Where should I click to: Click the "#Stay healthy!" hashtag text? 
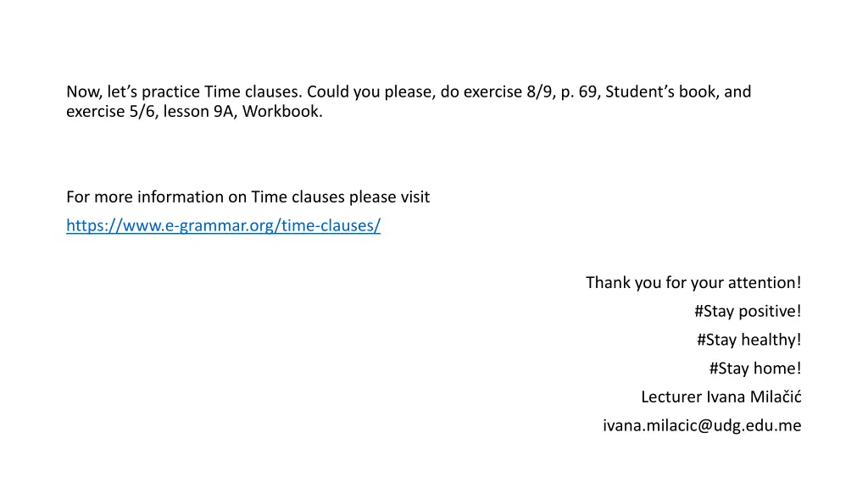click(748, 340)
